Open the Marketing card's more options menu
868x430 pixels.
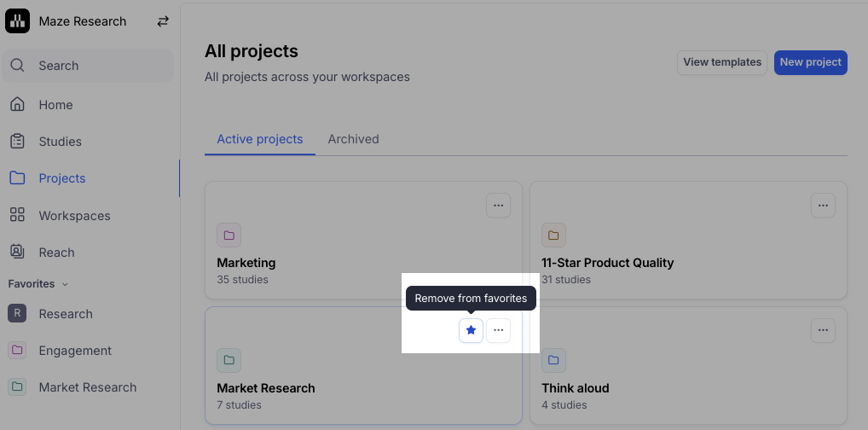click(498, 206)
